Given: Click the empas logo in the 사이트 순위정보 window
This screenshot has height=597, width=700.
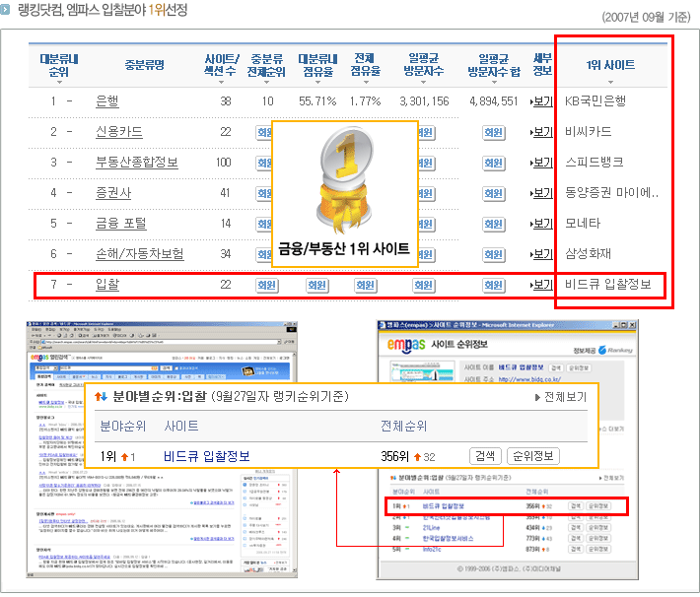Looking at the screenshot, I should (x=406, y=345).
